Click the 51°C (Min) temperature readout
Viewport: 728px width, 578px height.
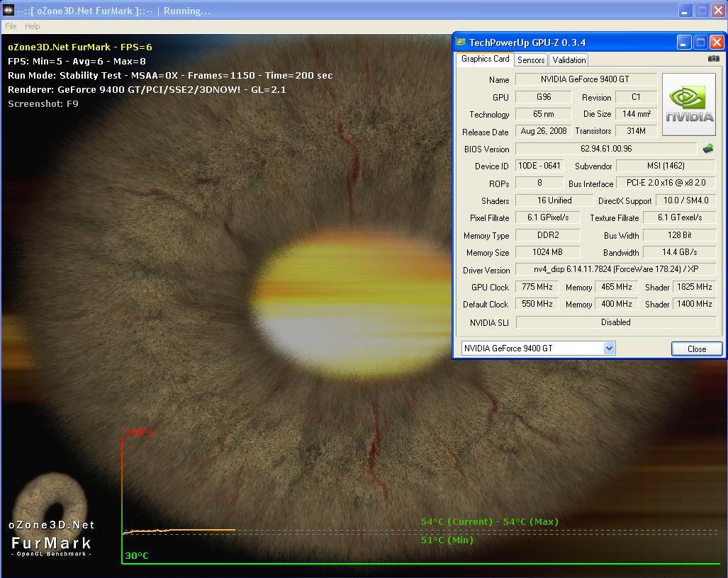[447, 540]
